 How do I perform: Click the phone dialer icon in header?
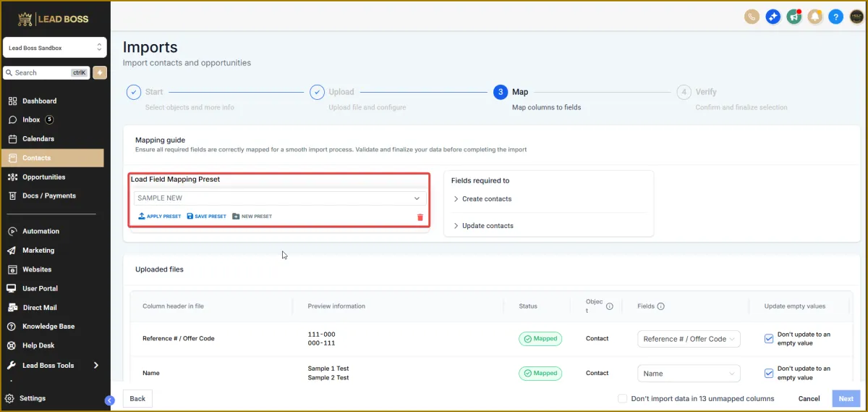(752, 17)
